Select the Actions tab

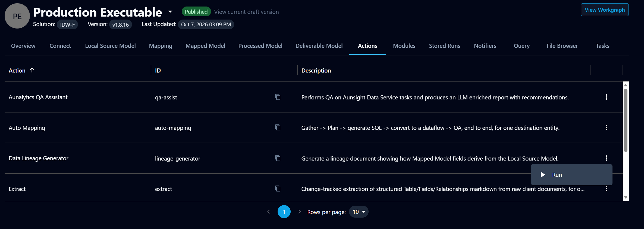coord(367,46)
